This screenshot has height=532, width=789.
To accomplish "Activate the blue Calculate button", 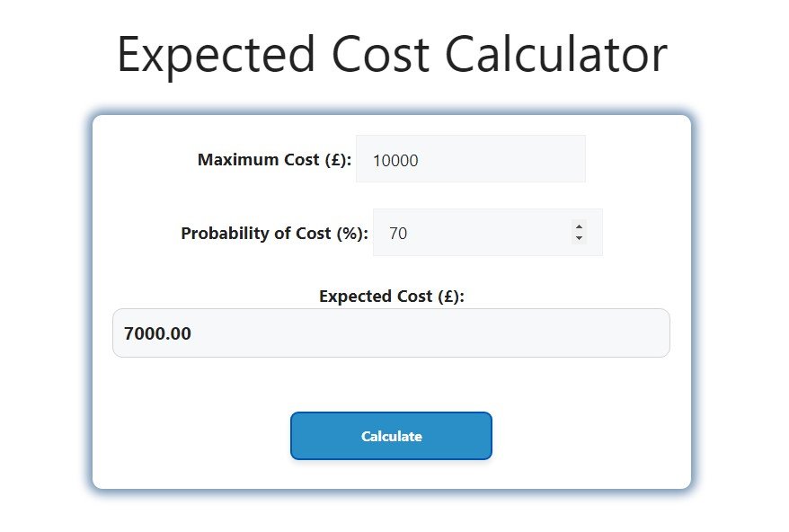I will 391,436.
